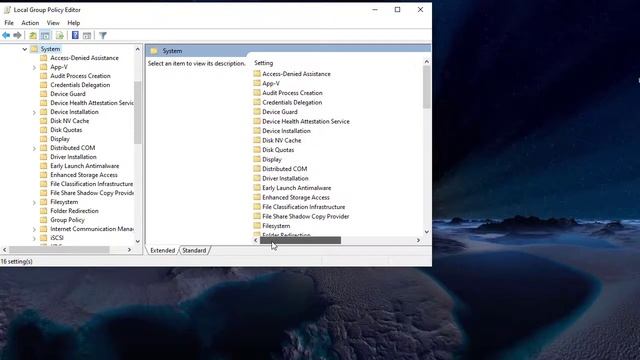Switch to the Extended tab

[x=162, y=250]
